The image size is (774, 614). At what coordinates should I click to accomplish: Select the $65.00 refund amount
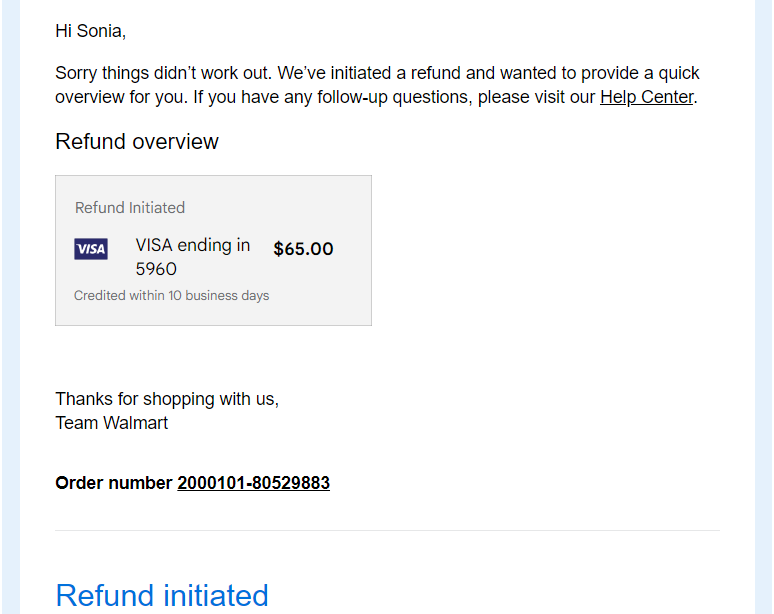point(303,249)
